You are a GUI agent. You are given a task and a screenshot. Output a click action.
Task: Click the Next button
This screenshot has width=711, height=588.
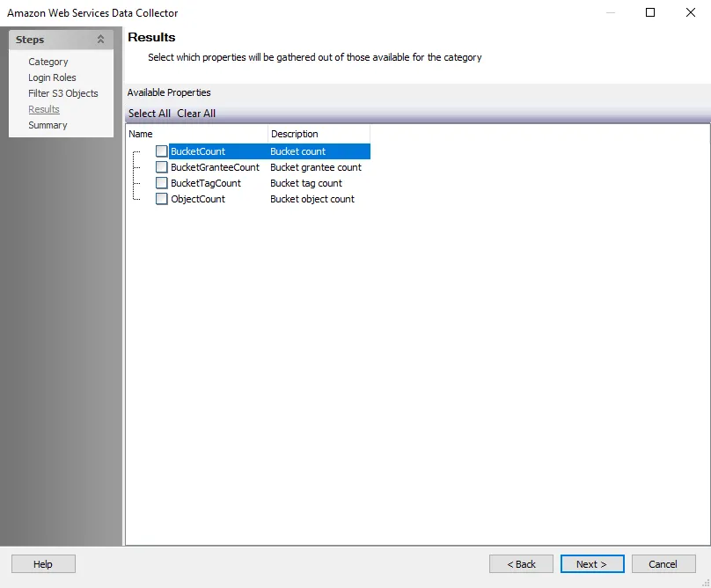(x=592, y=564)
